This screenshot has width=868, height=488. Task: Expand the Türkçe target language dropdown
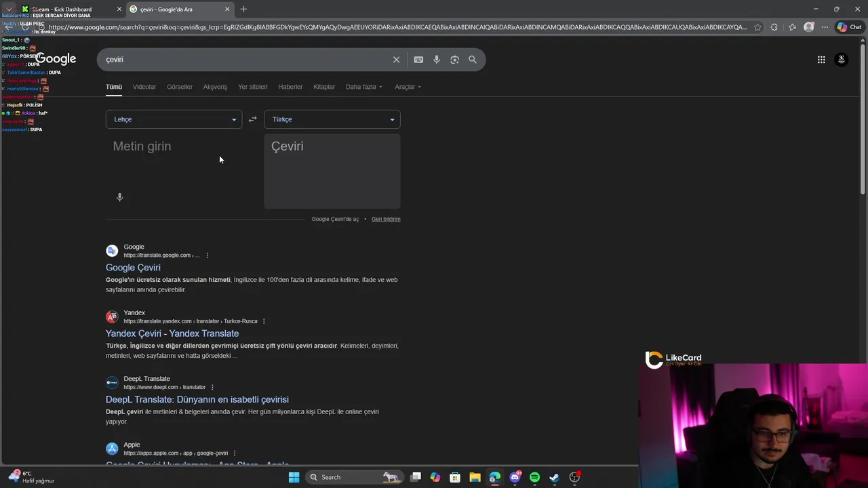coord(332,119)
